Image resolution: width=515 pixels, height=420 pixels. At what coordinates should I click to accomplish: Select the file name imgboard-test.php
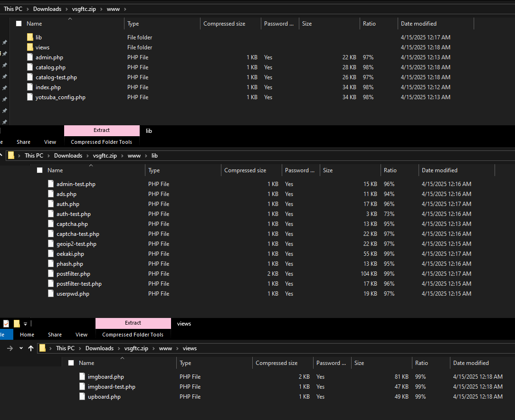pos(112,387)
